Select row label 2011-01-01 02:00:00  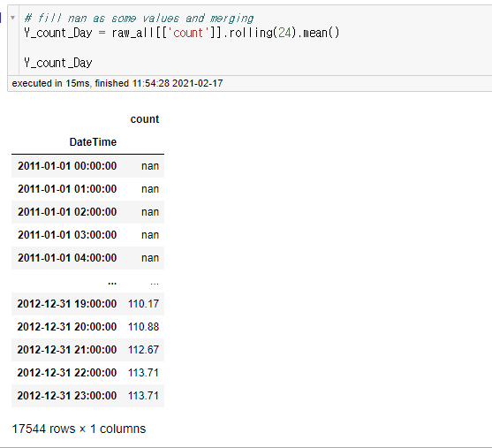point(67,212)
